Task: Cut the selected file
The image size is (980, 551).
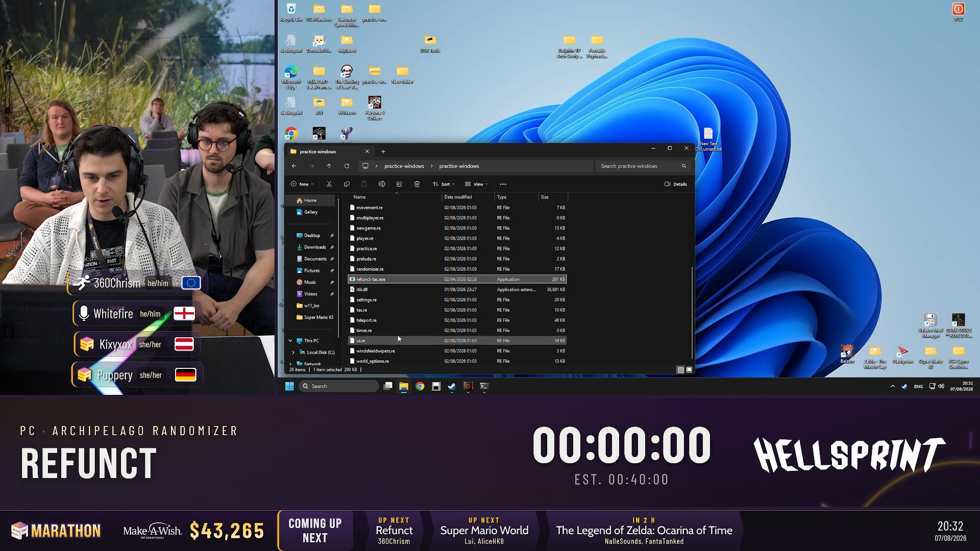Action: click(x=329, y=184)
